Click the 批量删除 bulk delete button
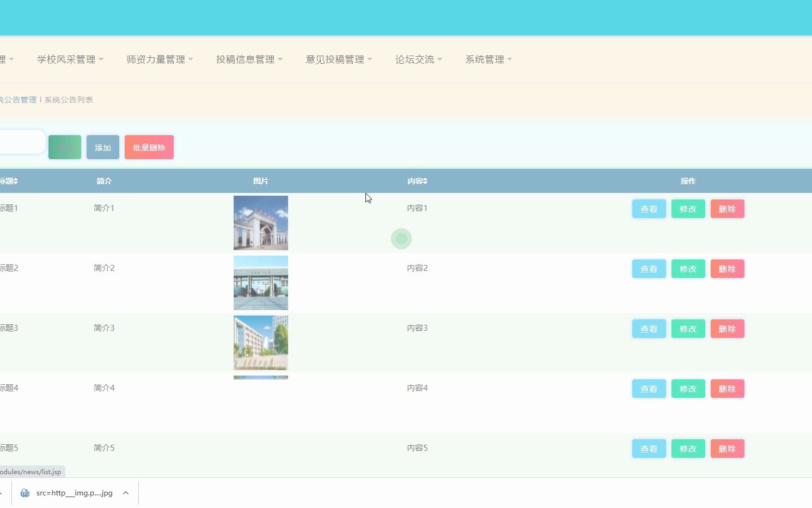 pyautogui.click(x=149, y=147)
